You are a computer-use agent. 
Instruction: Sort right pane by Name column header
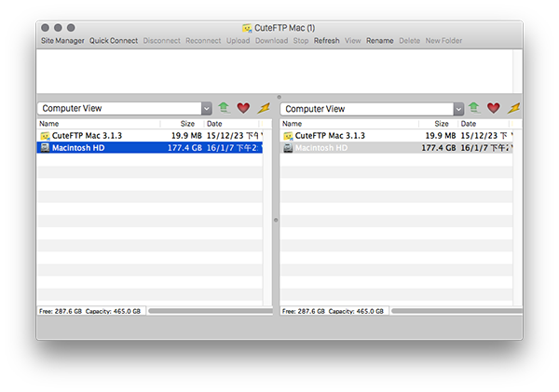coord(349,124)
